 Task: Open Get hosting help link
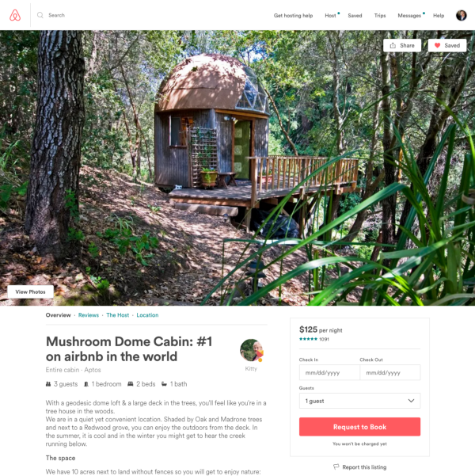click(x=293, y=16)
